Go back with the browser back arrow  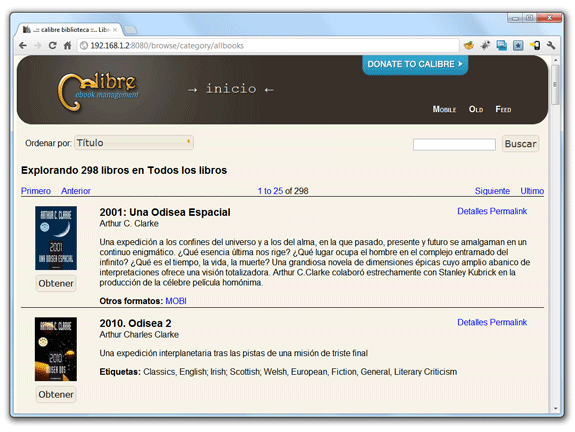coord(23,45)
